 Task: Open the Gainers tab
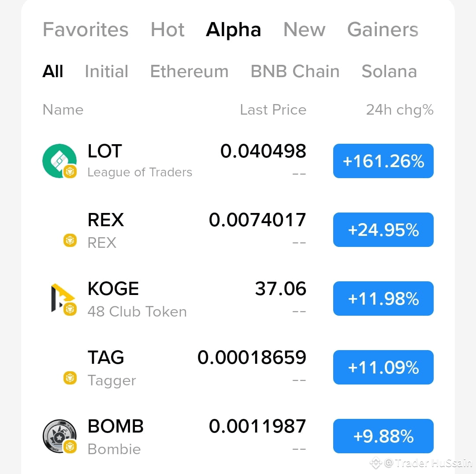click(x=383, y=30)
